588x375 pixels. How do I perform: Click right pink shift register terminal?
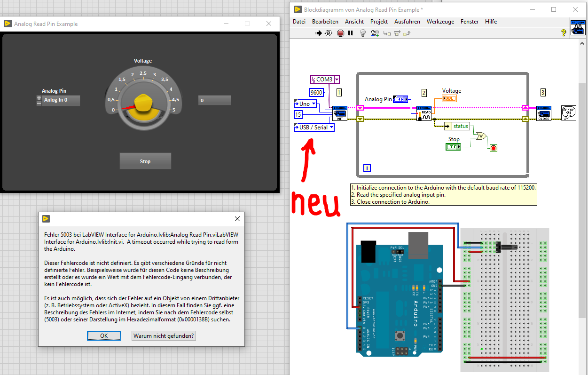[x=525, y=108]
